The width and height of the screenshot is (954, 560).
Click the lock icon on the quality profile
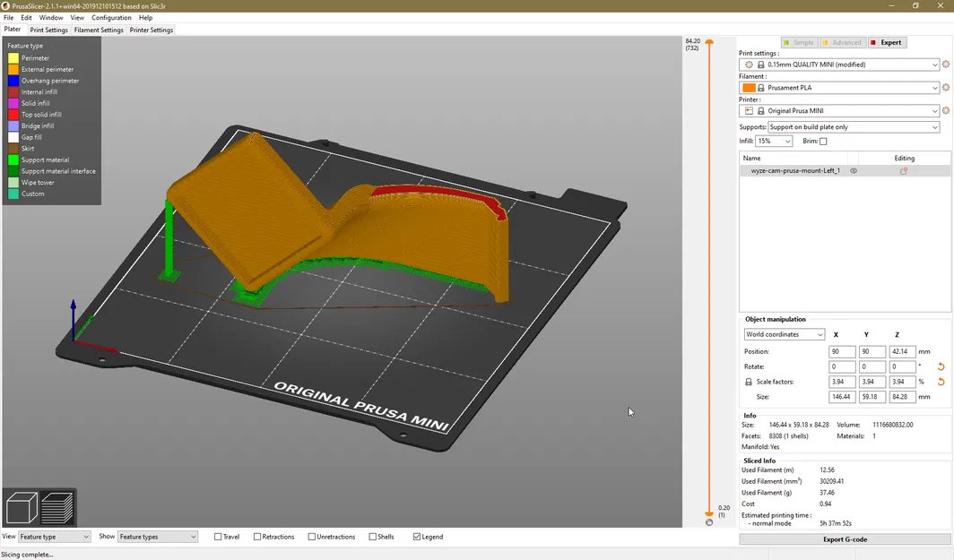point(761,65)
